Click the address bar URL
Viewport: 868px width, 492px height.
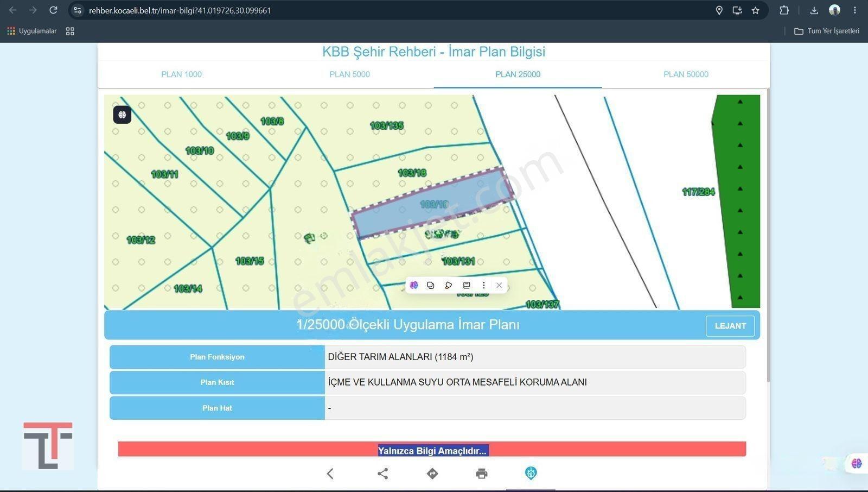(x=180, y=10)
